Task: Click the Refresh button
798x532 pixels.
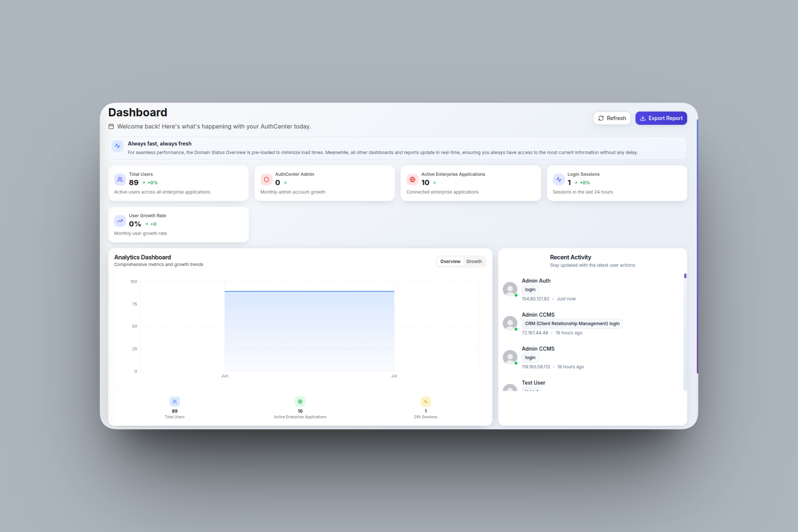Action: point(612,118)
